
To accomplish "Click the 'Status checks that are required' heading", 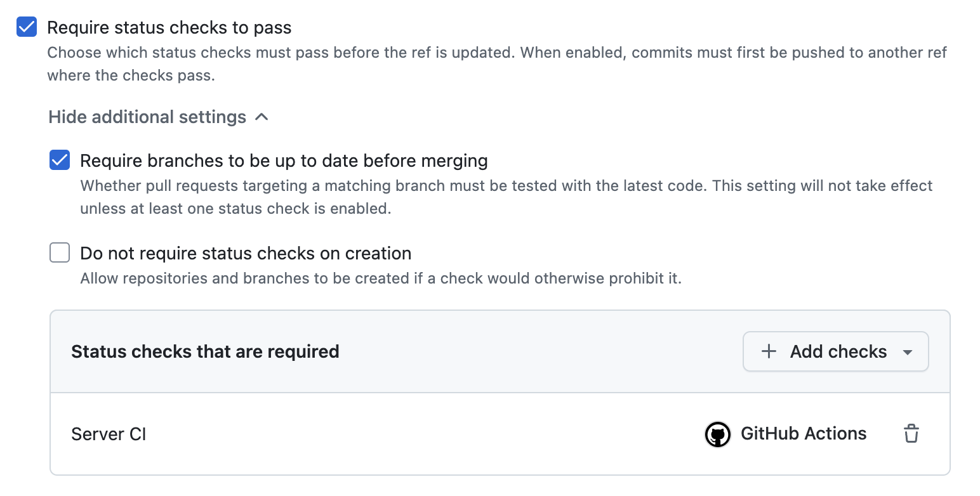I will (x=205, y=351).
